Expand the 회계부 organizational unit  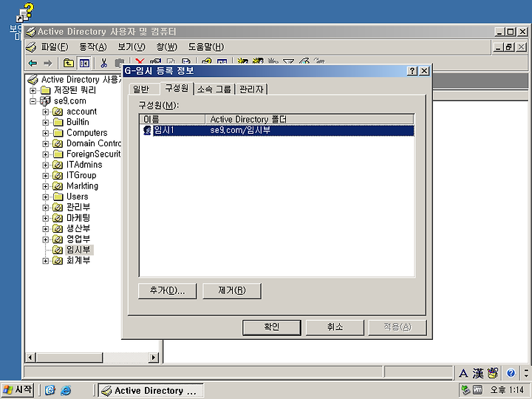tap(45, 261)
